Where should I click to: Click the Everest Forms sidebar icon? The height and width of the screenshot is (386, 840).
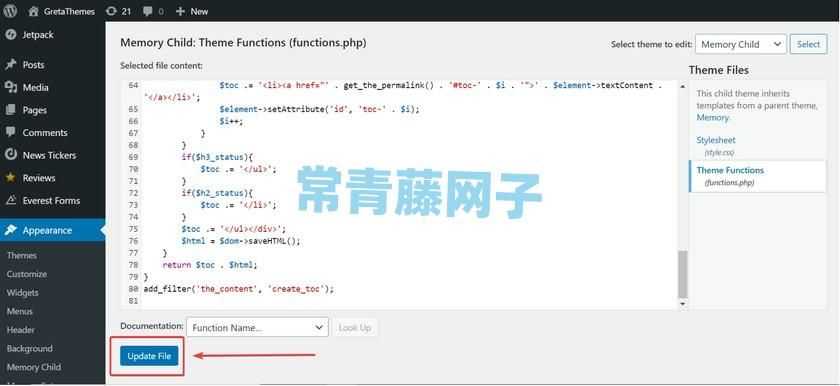(x=10, y=200)
